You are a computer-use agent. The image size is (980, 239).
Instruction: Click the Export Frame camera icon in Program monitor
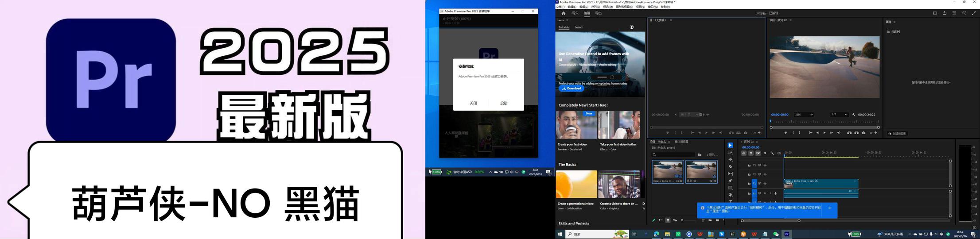(x=863, y=133)
